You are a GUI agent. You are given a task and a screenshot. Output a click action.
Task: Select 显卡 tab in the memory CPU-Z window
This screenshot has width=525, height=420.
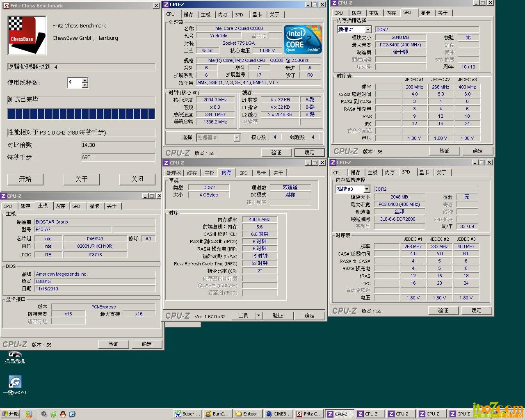point(261,173)
